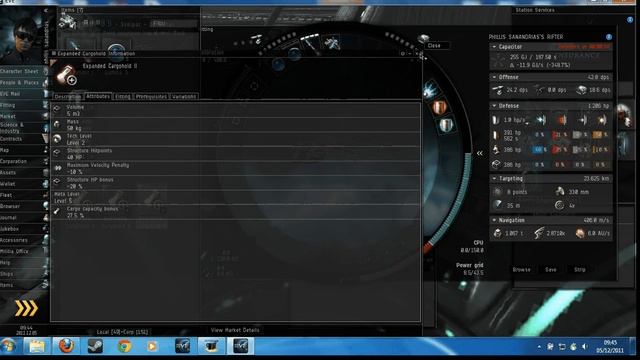Screen dimensions: 640x360
Task: Click the blue info icon beside Rifter title
Action: pyautogui.click(x=609, y=37)
